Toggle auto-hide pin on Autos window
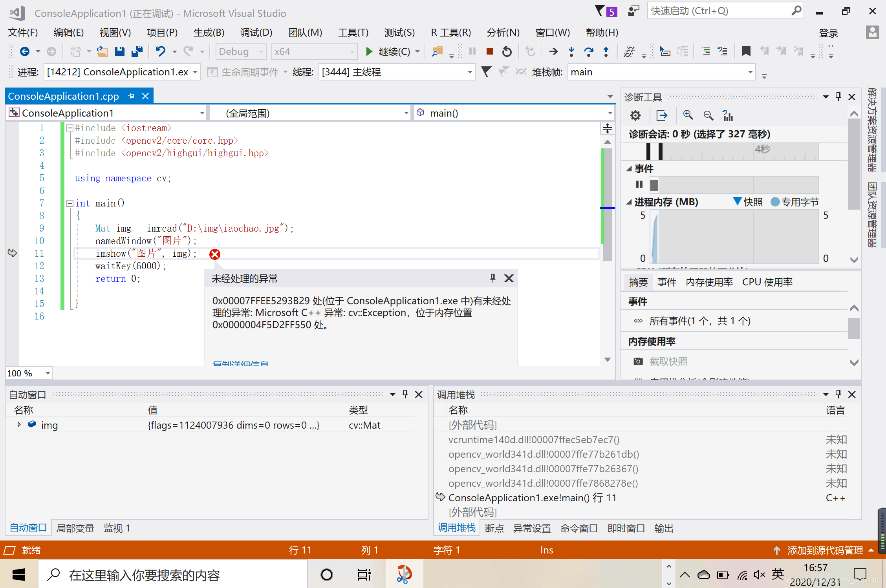886x588 pixels. pos(405,394)
